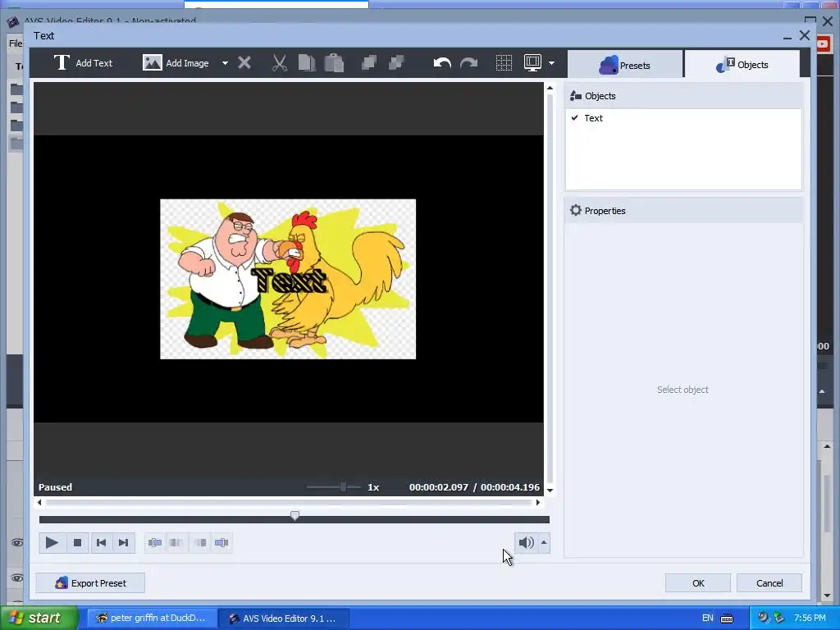Click the fade-in start marker icon
The image size is (840, 630).
(x=155, y=543)
